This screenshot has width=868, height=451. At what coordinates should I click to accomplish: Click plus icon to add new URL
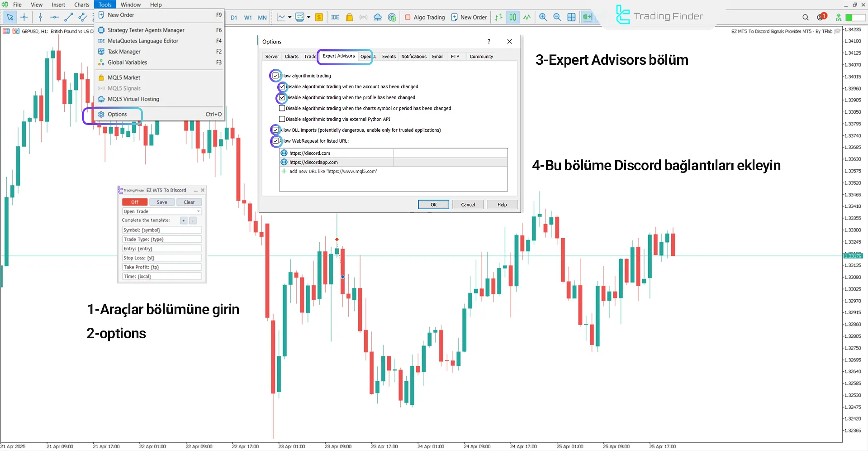(284, 171)
